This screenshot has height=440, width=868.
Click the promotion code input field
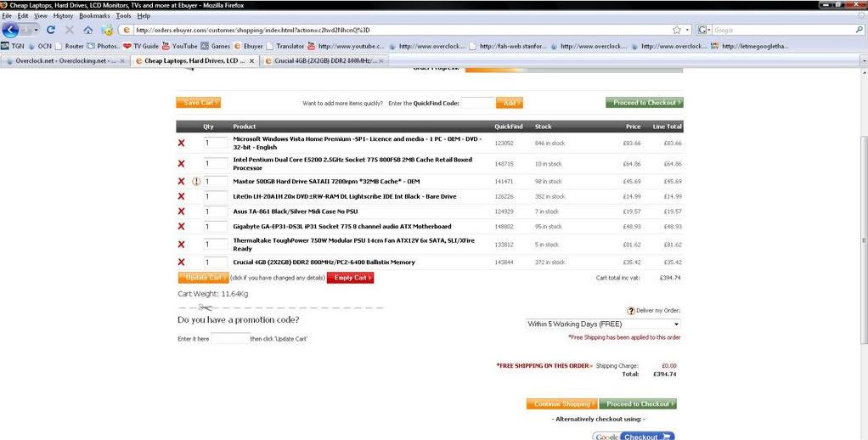pos(229,338)
